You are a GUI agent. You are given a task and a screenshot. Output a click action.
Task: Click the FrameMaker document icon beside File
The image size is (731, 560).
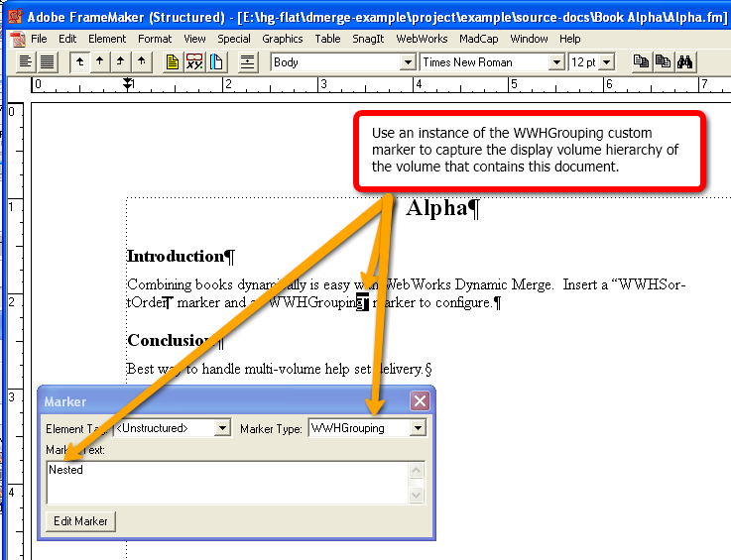pos(17,39)
